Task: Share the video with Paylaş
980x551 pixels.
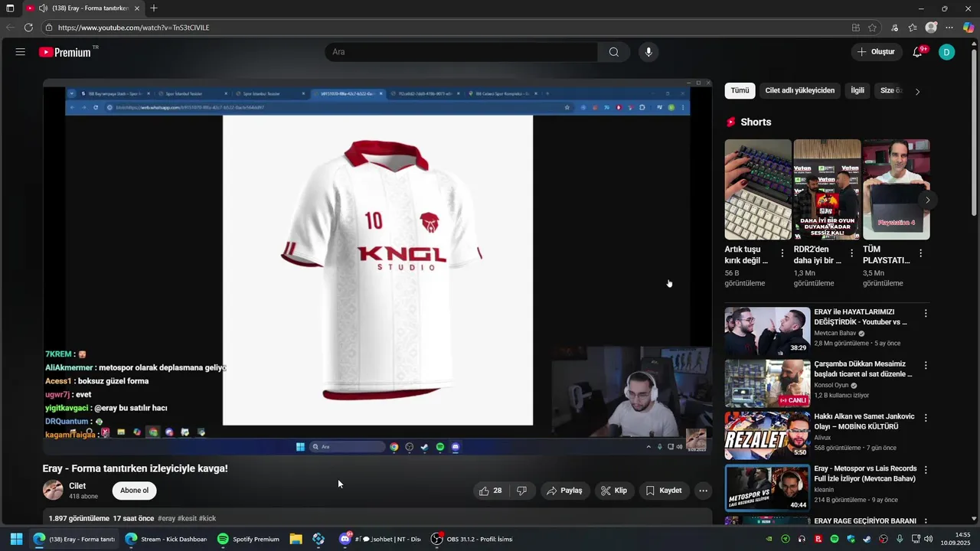Action: (564, 491)
